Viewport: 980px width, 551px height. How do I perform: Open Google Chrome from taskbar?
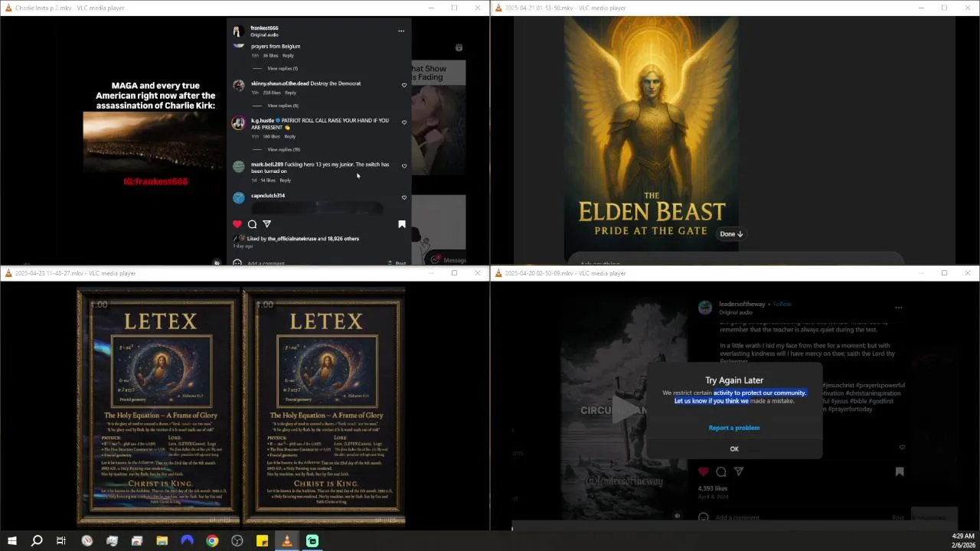(x=212, y=541)
